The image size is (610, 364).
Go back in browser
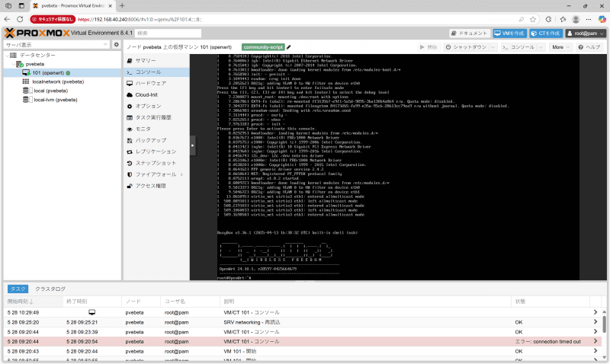(7, 20)
